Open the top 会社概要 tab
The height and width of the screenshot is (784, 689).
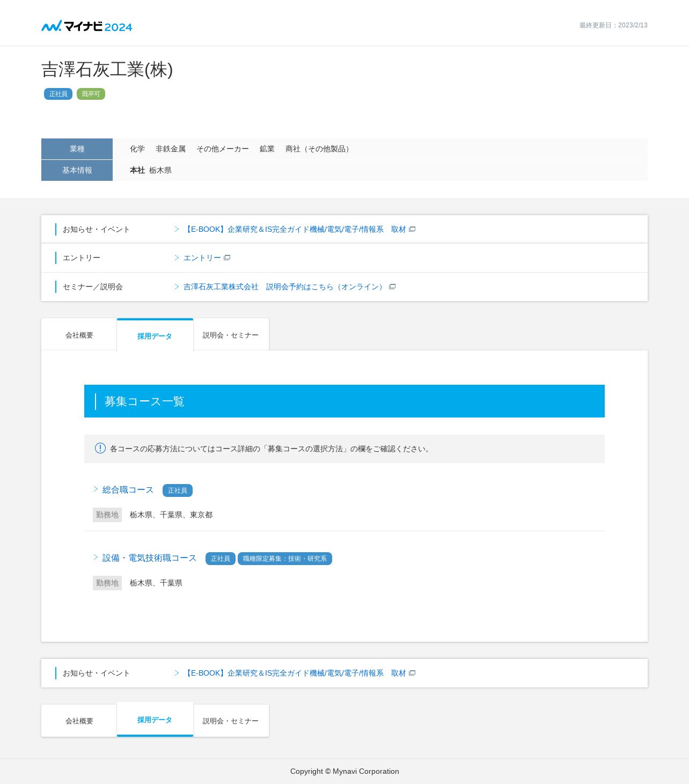pyautogui.click(x=79, y=335)
